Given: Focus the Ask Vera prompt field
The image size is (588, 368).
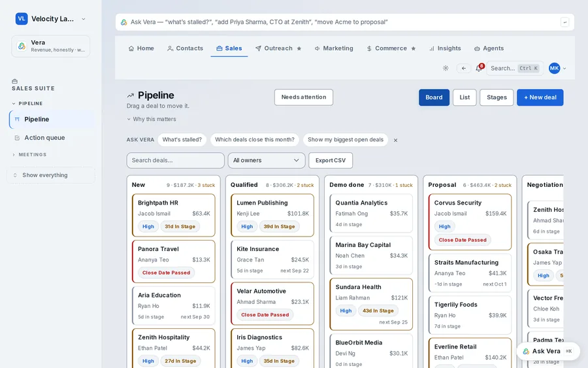Looking at the screenshot, I should tap(344, 22).
